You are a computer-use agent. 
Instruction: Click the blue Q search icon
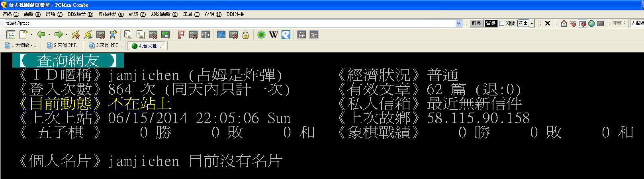(286, 35)
